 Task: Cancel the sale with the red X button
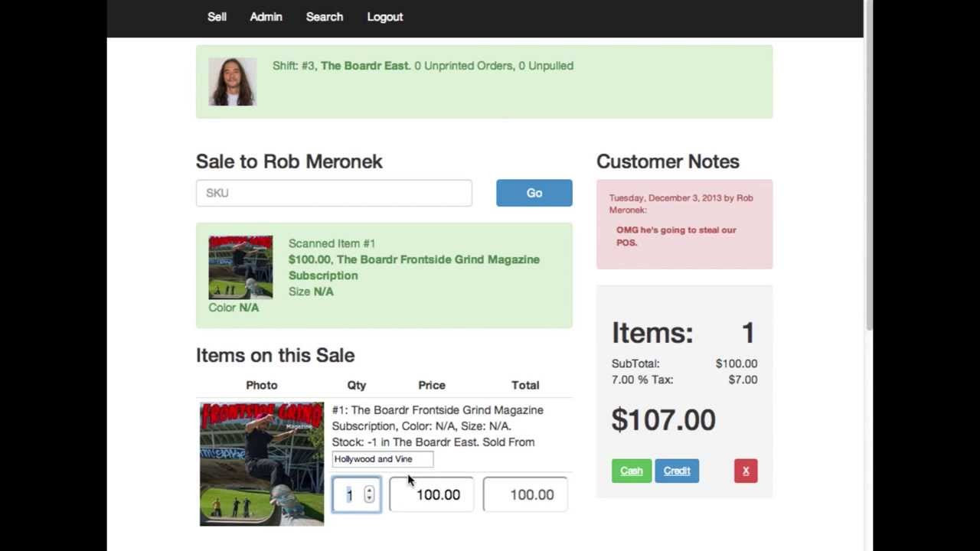click(x=746, y=471)
